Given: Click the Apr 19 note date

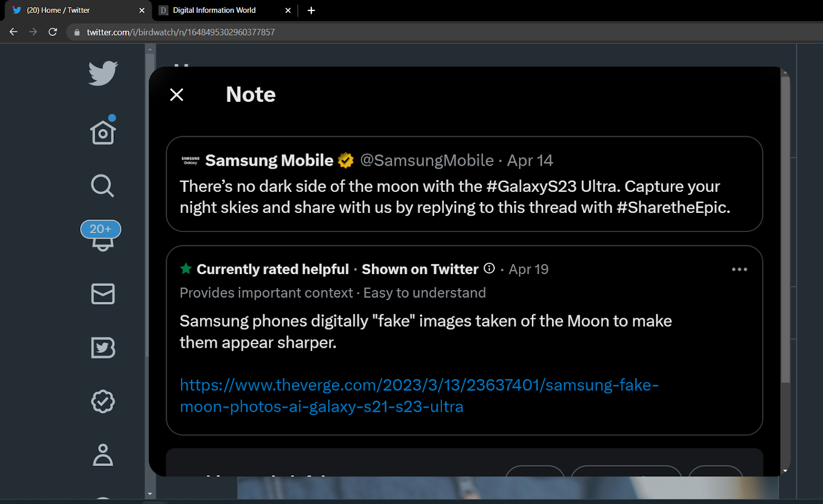Looking at the screenshot, I should point(528,269).
